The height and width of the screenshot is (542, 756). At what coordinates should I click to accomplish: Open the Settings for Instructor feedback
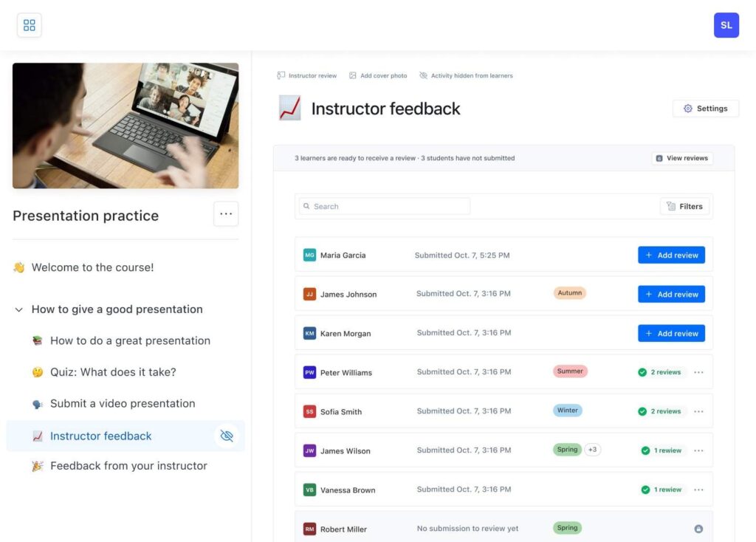pyautogui.click(x=706, y=108)
